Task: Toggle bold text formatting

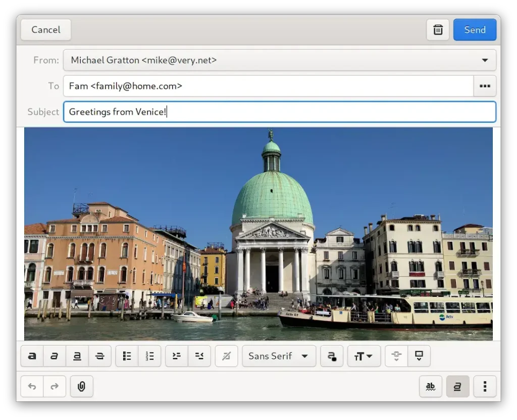Action: pos(32,356)
